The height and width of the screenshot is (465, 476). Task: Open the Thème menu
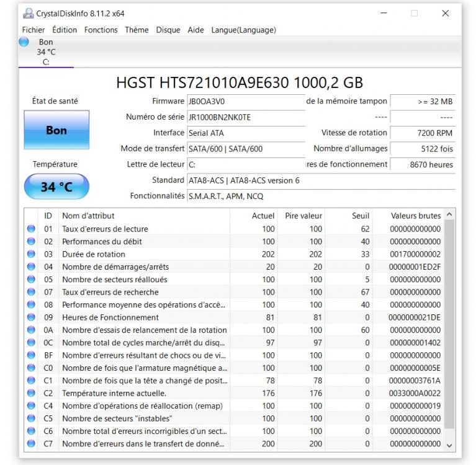137,30
